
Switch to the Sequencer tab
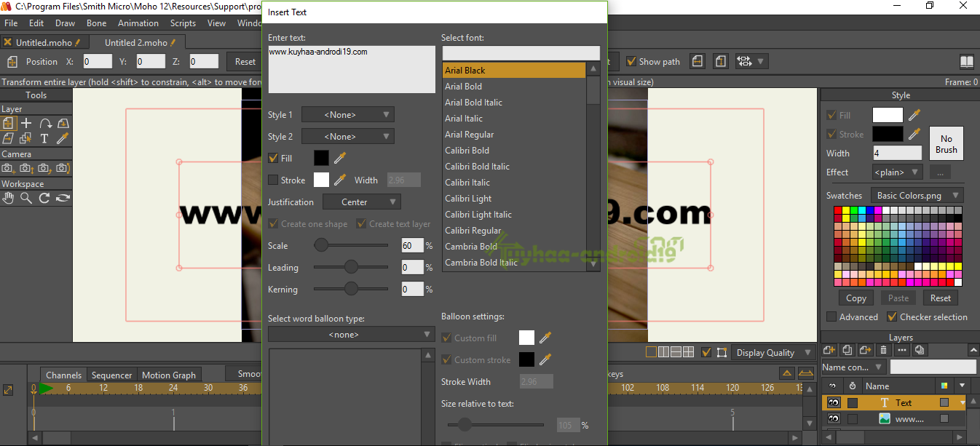[x=111, y=375]
